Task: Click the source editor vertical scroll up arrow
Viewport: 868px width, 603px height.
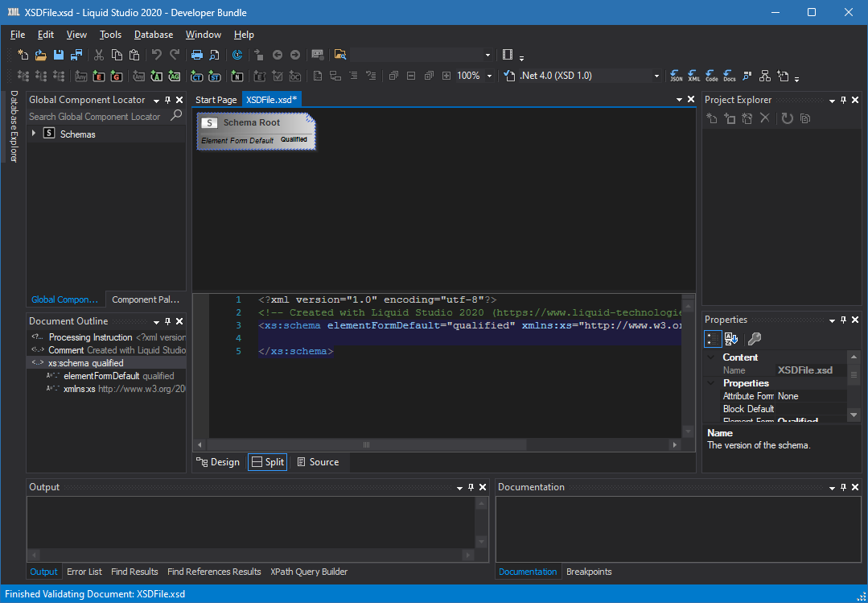Action: 688,305
